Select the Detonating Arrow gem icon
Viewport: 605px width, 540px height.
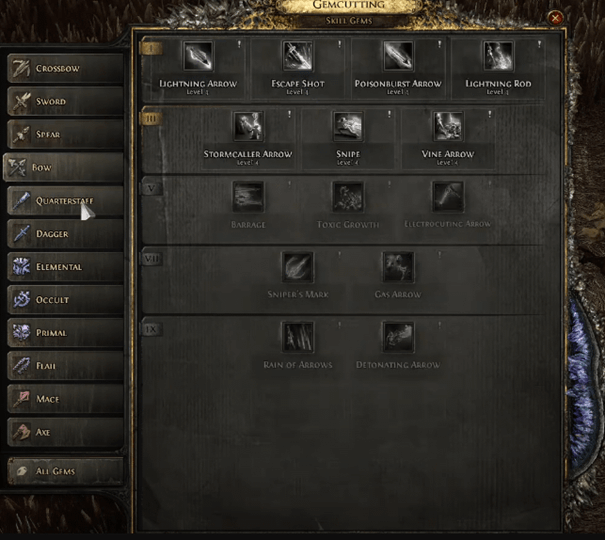pyautogui.click(x=398, y=338)
